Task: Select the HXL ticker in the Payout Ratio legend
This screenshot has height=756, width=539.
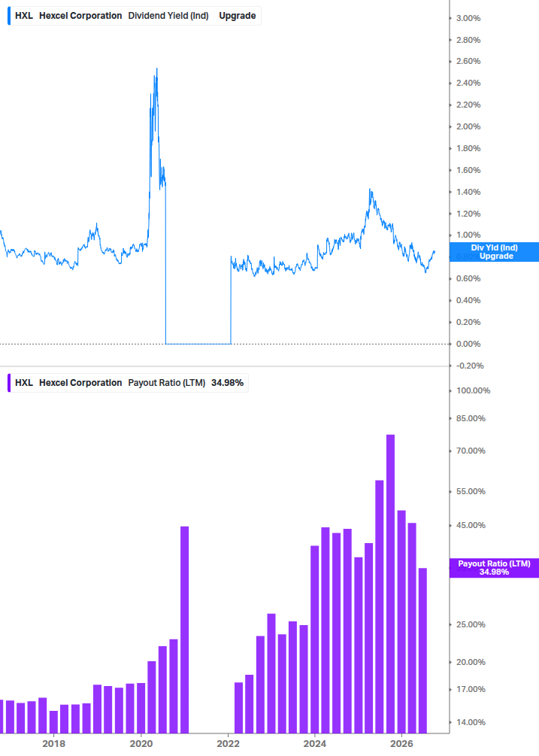Action: (x=23, y=383)
